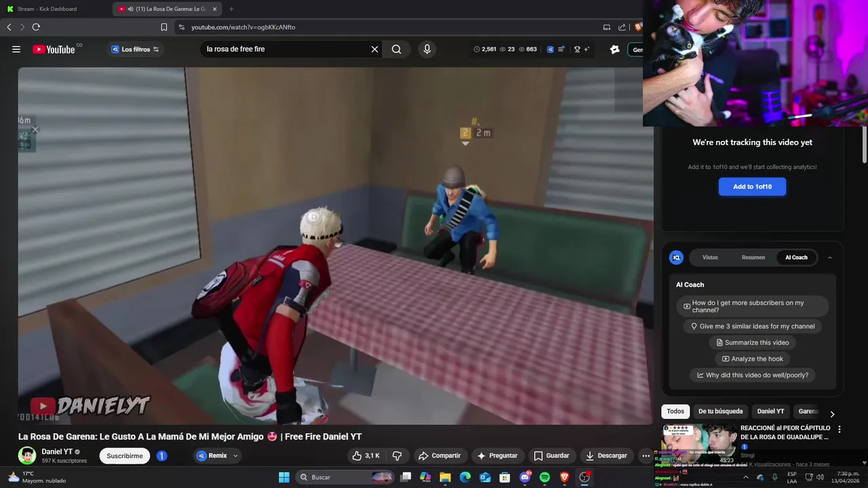
Task: Open the trophy icon in YouTube header
Action: pyautogui.click(x=578, y=49)
